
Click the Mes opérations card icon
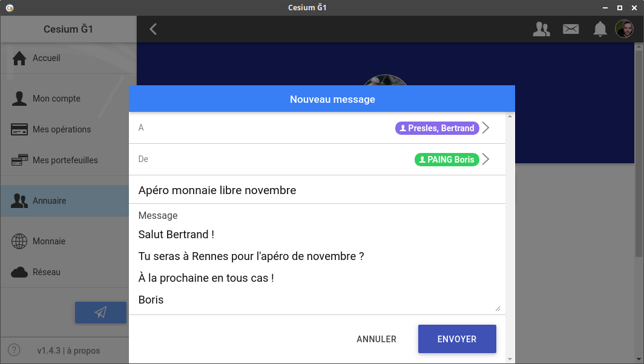pyautogui.click(x=19, y=129)
